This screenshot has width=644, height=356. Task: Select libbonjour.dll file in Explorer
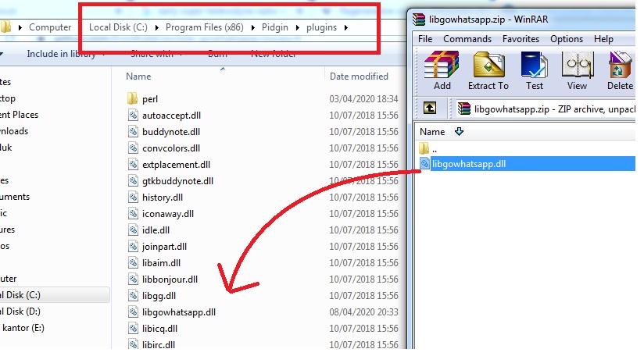click(x=170, y=279)
